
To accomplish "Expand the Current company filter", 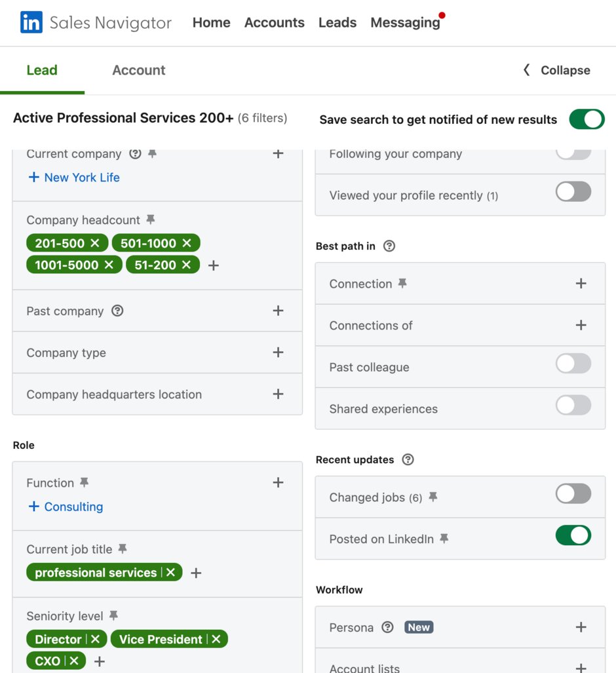I will coord(278,153).
